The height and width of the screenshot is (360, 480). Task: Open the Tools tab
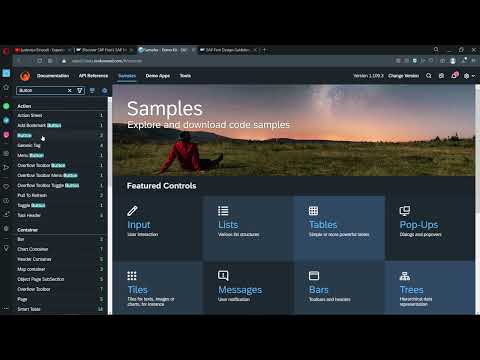tap(185, 76)
